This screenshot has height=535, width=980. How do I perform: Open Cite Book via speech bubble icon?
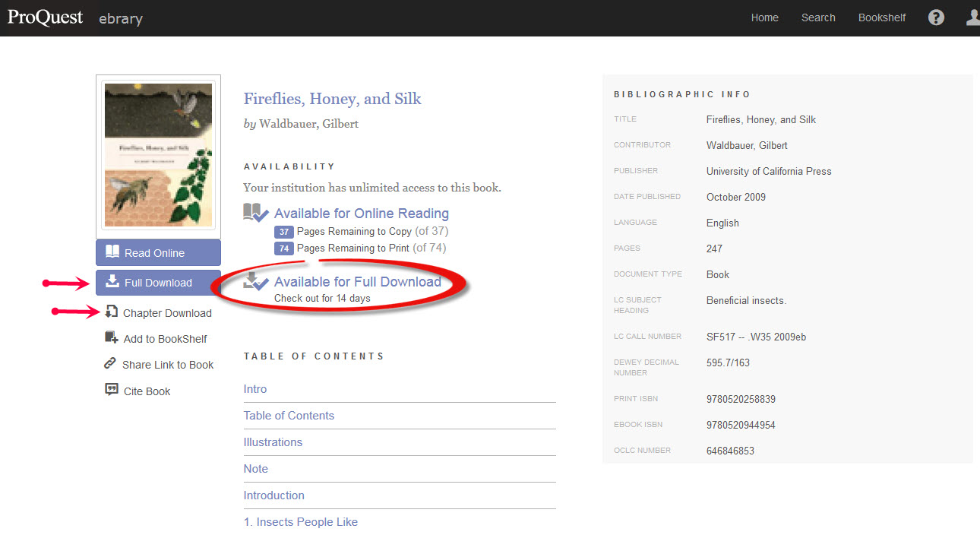point(111,390)
